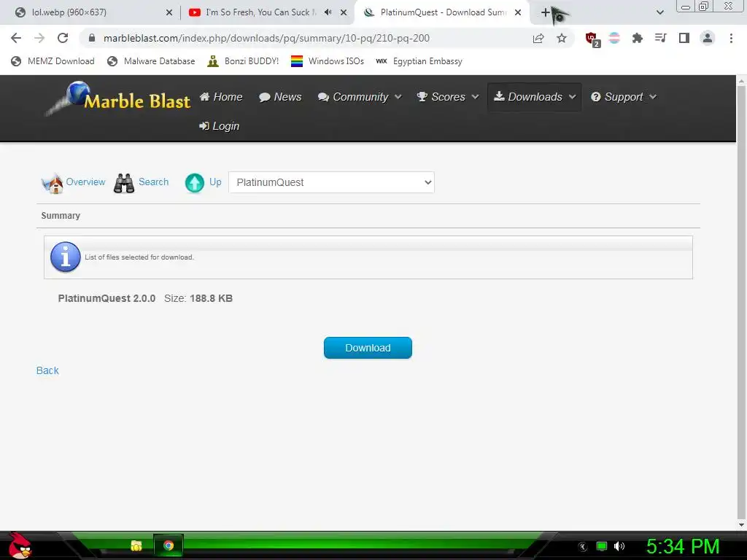Click the Chrome taskbar icon
This screenshot has height=560, width=747.
click(169, 545)
